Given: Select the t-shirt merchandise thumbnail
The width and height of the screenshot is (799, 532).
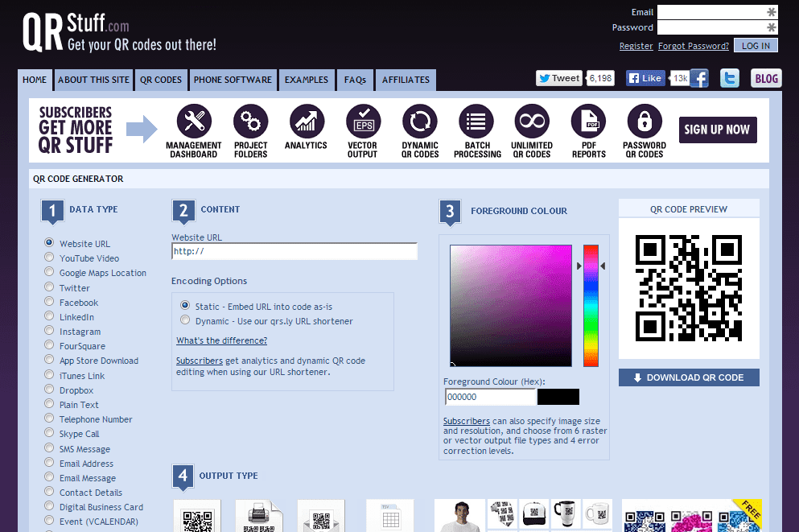Looking at the screenshot, I should click(x=460, y=516).
